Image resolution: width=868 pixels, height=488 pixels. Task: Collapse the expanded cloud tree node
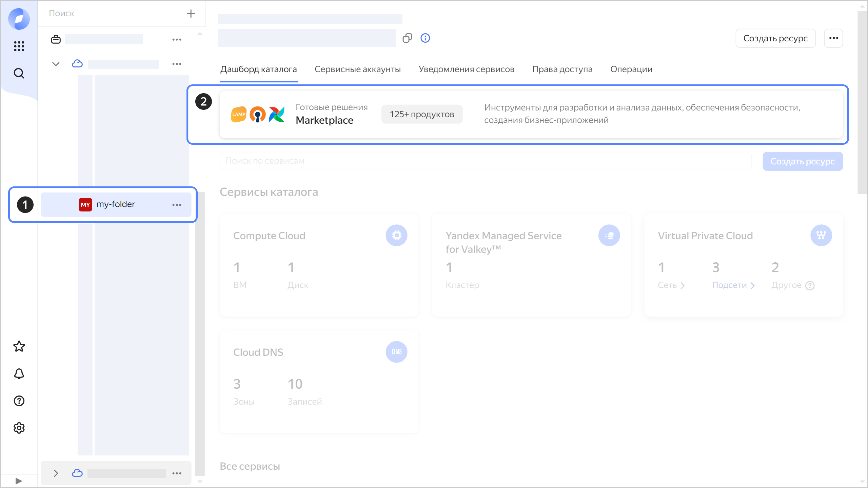(x=56, y=64)
